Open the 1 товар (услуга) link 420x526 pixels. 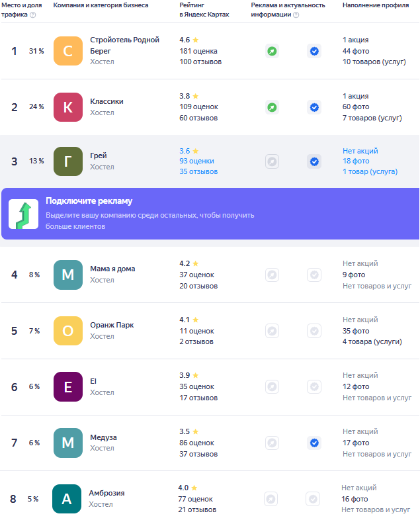pyautogui.click(x=370, y=171)
